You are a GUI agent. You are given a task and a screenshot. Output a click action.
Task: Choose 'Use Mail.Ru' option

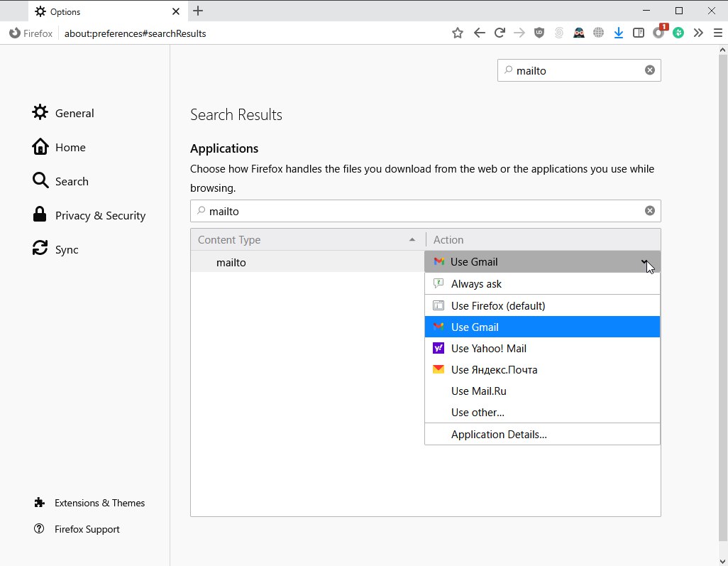click(542, 391)
